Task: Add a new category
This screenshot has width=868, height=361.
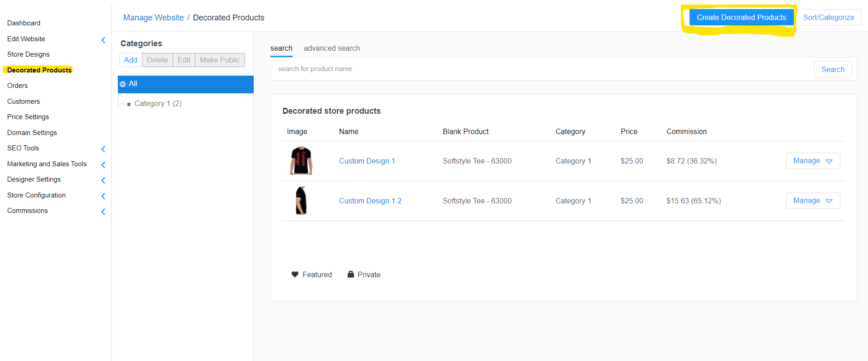Action: [x=130, y=60]
